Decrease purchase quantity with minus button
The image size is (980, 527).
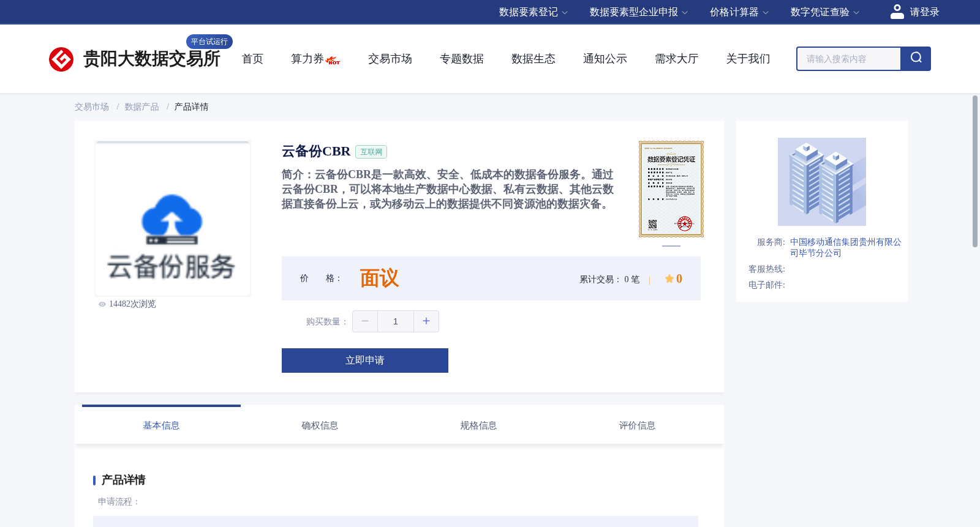point(365,321)
